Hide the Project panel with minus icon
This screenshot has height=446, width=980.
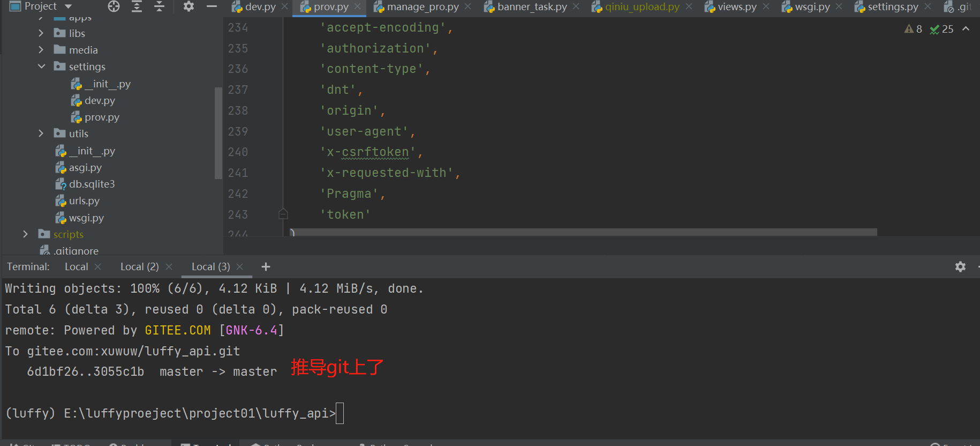click(212, 6)
